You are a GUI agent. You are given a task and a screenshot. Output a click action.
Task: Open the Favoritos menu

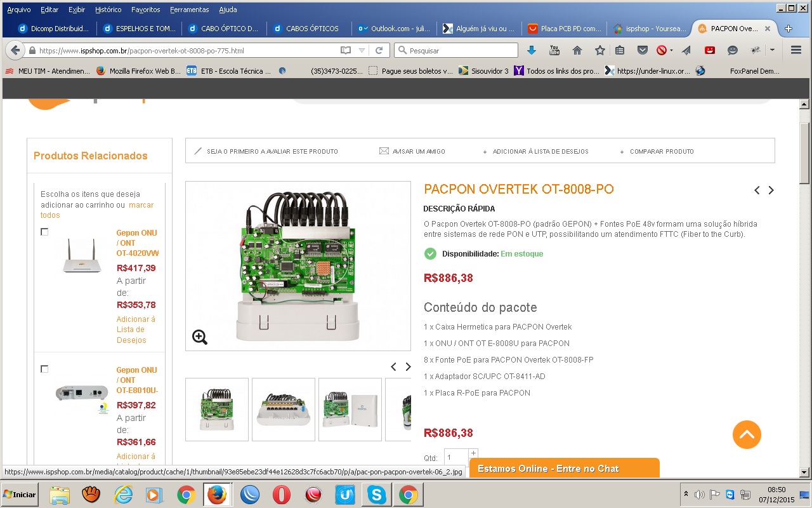146,10
